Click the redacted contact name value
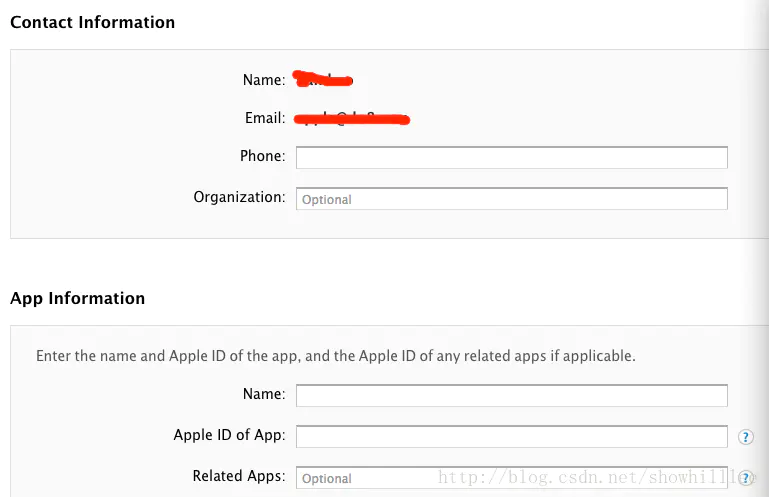 [323, 79]
